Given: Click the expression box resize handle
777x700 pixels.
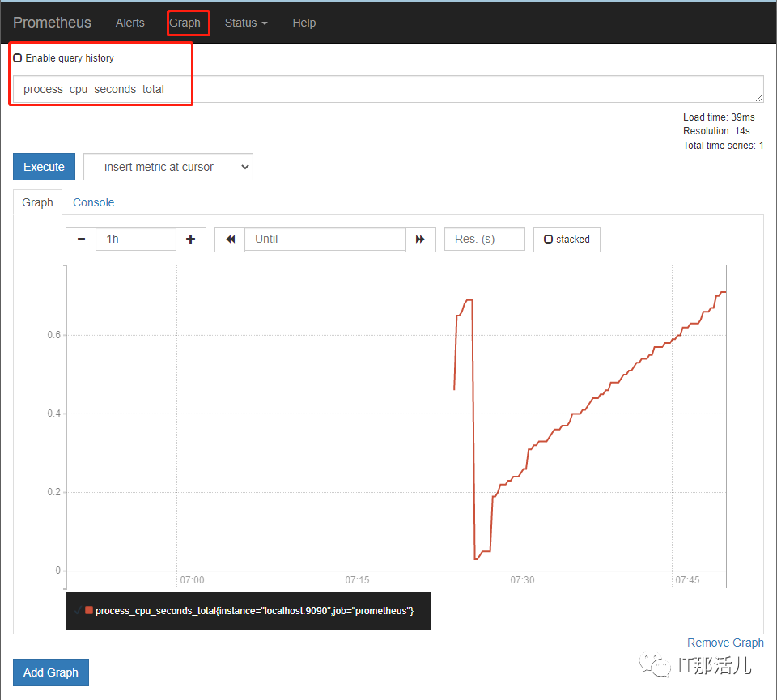Looking at the screenshot, I should click(759, 98).
